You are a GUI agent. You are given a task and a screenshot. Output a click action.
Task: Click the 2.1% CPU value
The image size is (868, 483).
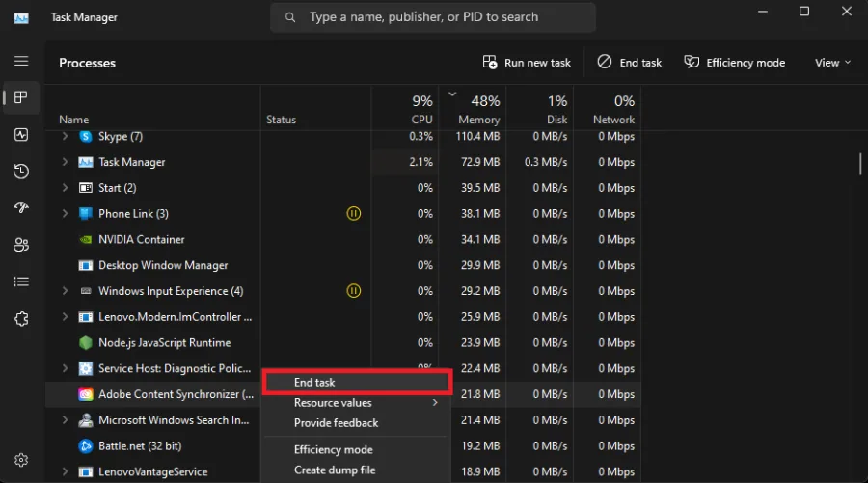[420, 162]
